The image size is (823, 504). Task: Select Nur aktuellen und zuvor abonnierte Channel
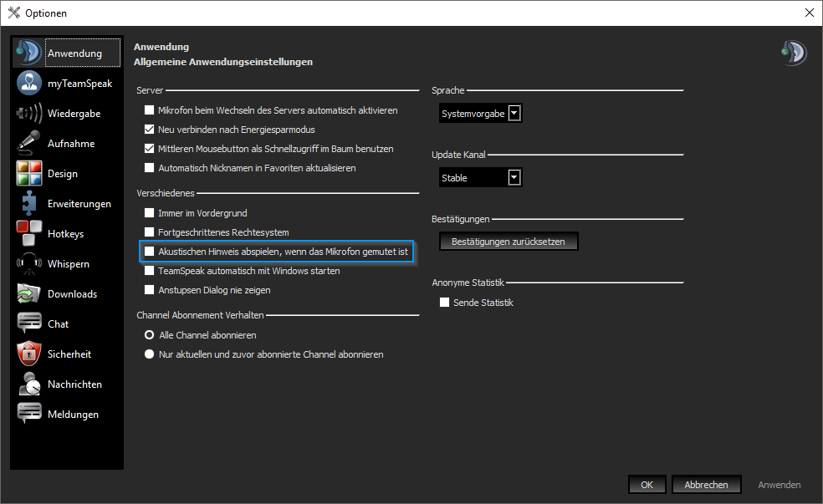point(150,354)
